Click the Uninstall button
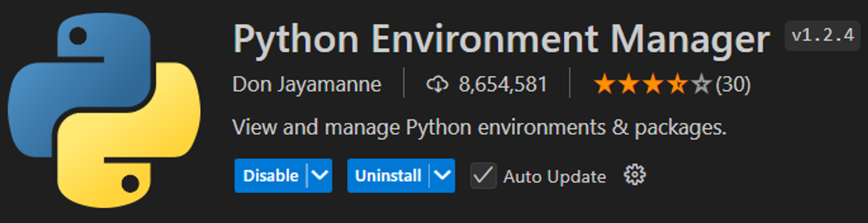Image resolution: width=868 pixels, height=223 pixels. click(388, 175)
